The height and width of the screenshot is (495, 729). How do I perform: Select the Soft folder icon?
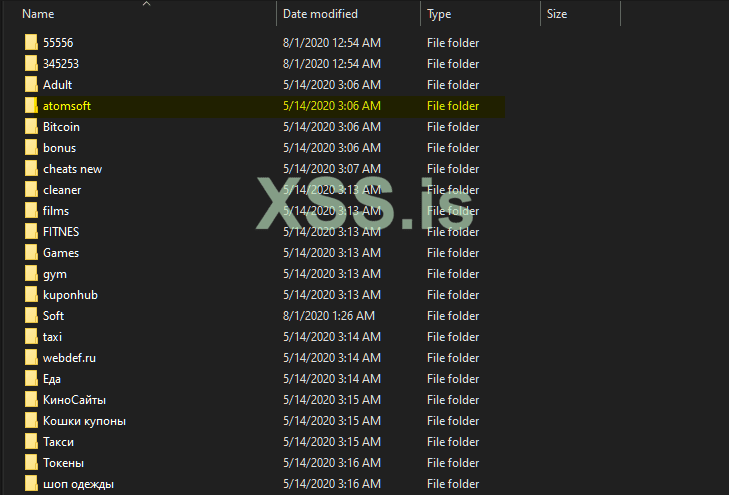pyautogui.click(x=32, y=316)
